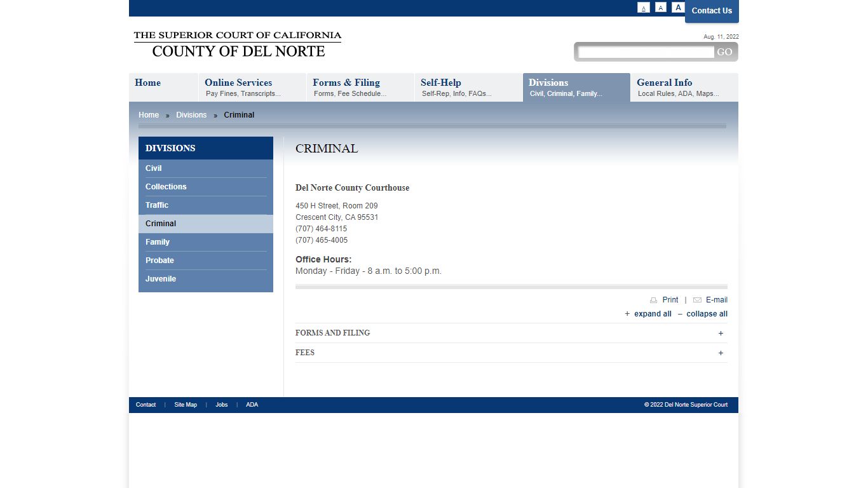Click the Home breadcrumb link
This screenshot has height=488, width=868.
click(149, 115)
